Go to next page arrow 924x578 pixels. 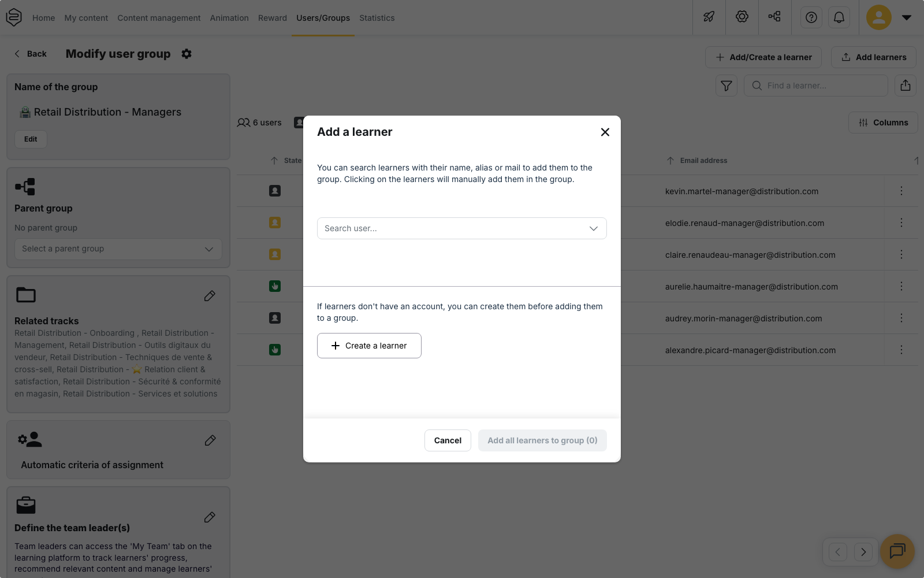[x=863, y=552]
